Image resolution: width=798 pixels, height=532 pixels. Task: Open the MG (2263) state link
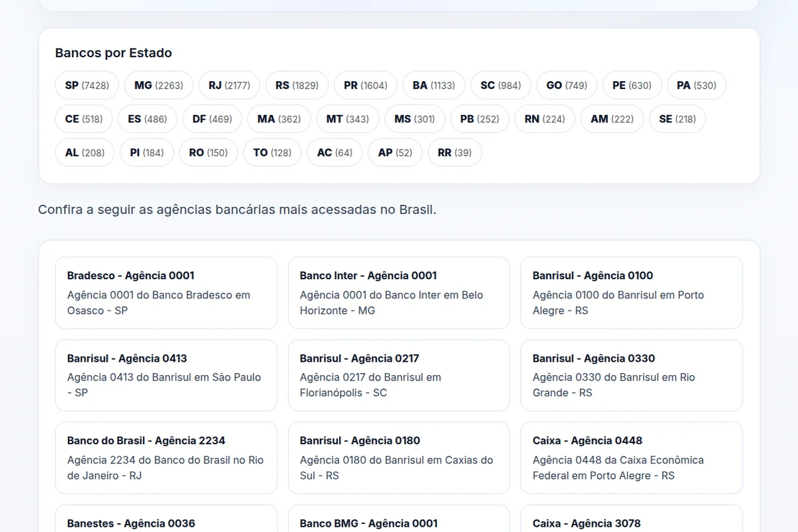(x=159, y=85)
